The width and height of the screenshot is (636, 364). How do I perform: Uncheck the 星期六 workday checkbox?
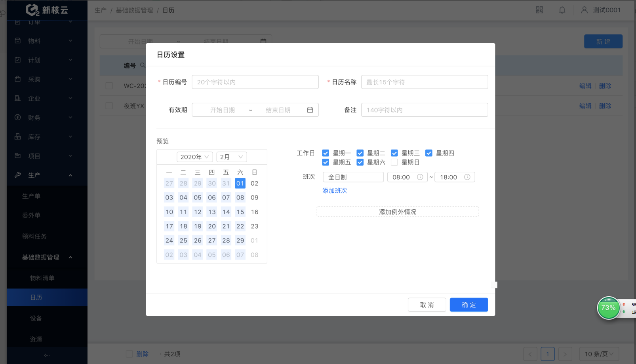tap(360, 162)
